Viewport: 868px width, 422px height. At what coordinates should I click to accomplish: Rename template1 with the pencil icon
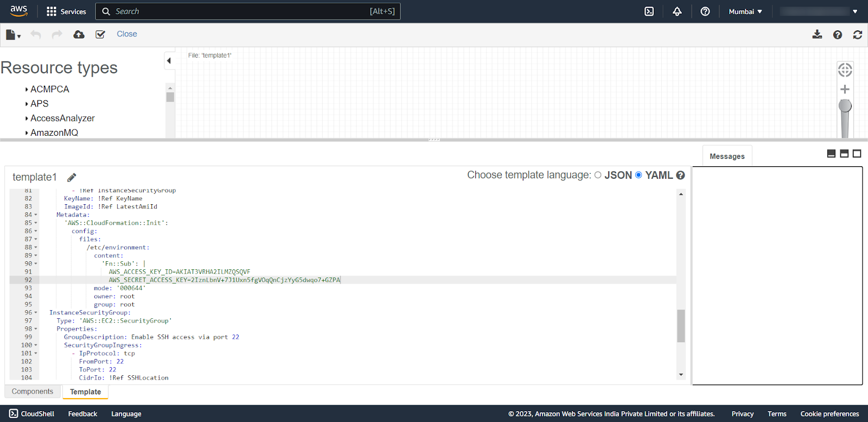[x=72, y=178]
